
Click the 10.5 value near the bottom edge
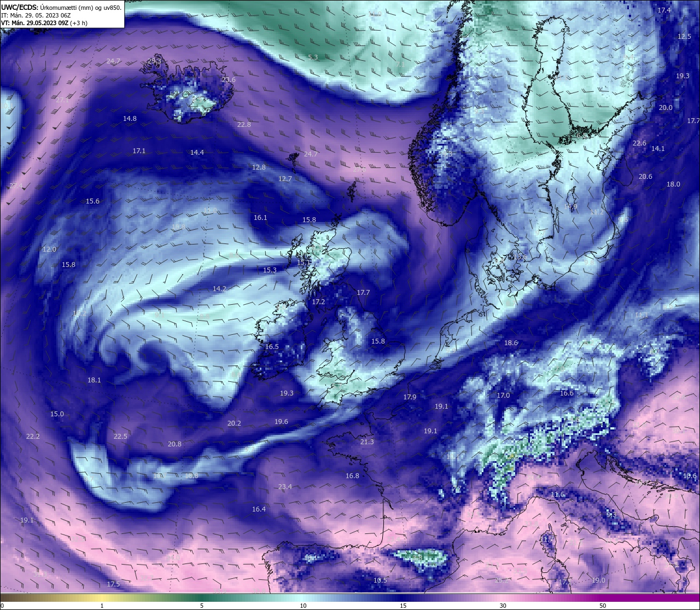[380, 580]
